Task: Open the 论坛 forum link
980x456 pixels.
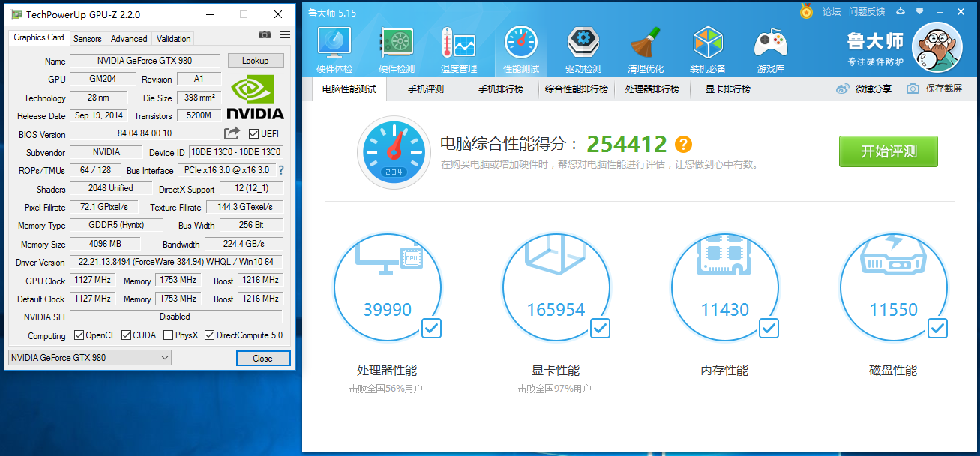Action: tap(831, 12)
